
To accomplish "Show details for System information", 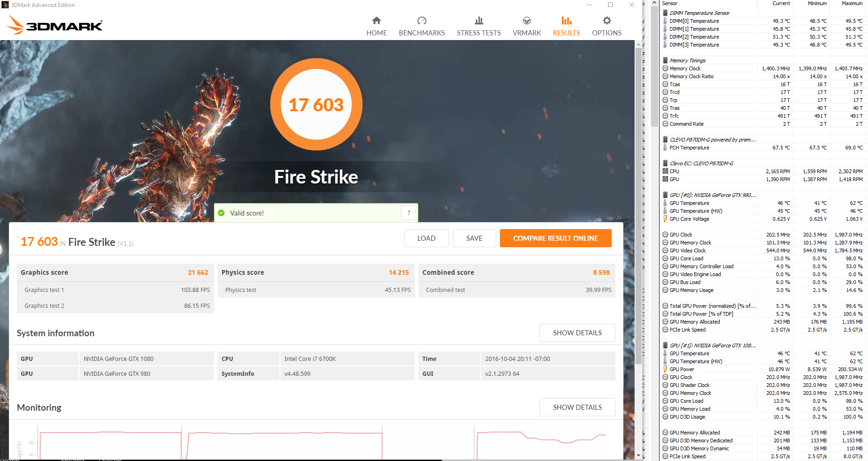I will [577, 332].
